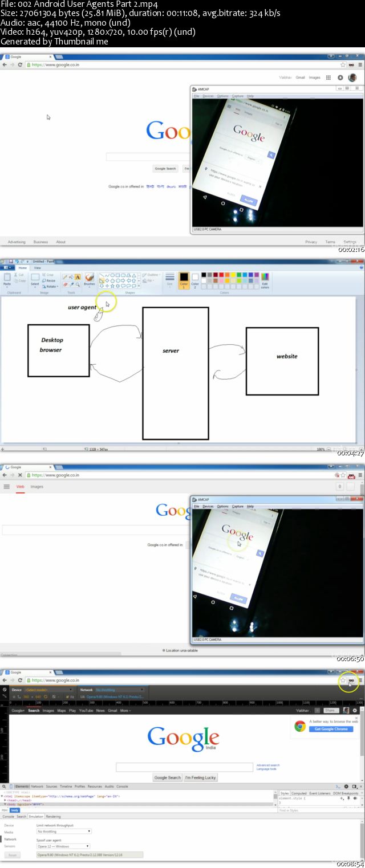This screenshot has height=868, width=365.
Task: Click Chrome's back arrow in the first frame
Action: click(x=5, y=65)
